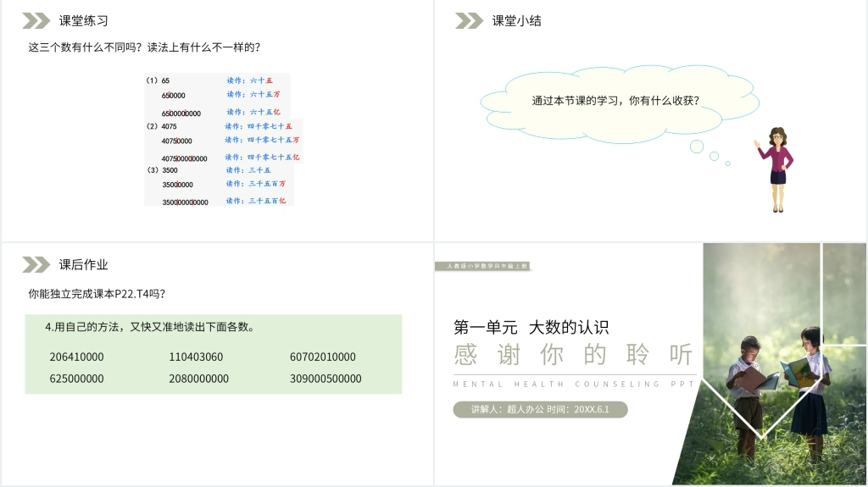Select the 课堂练习 heading text
868x487 pixels.
coord(84,21)
